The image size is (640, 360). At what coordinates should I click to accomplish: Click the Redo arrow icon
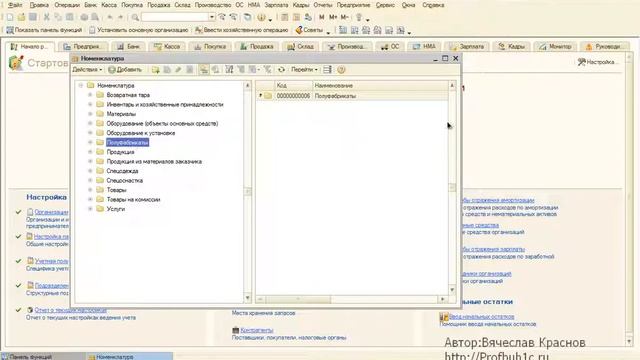coord(120,17)
